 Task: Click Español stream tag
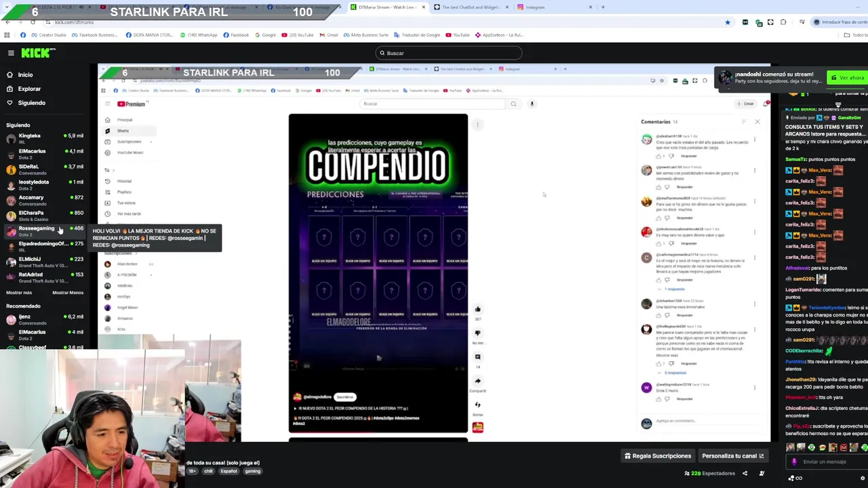[x=229, y=471]
